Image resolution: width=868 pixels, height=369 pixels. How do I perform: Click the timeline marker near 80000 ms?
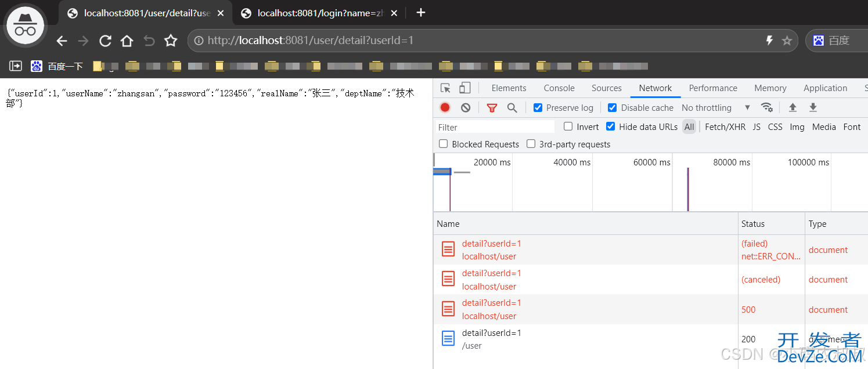point(688,189)
